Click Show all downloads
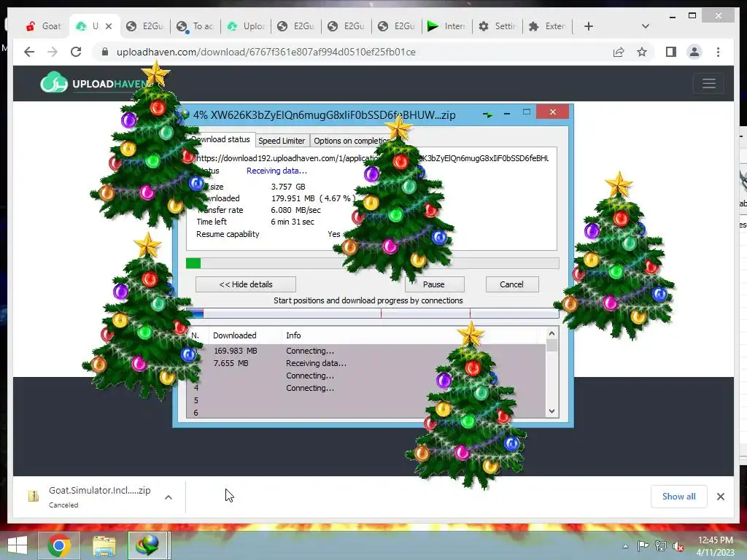 679,496
